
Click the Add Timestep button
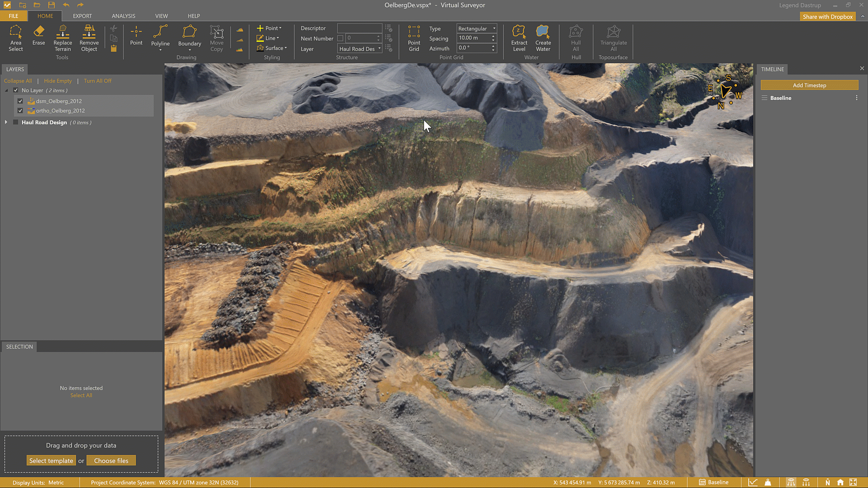tap(809, 85)
